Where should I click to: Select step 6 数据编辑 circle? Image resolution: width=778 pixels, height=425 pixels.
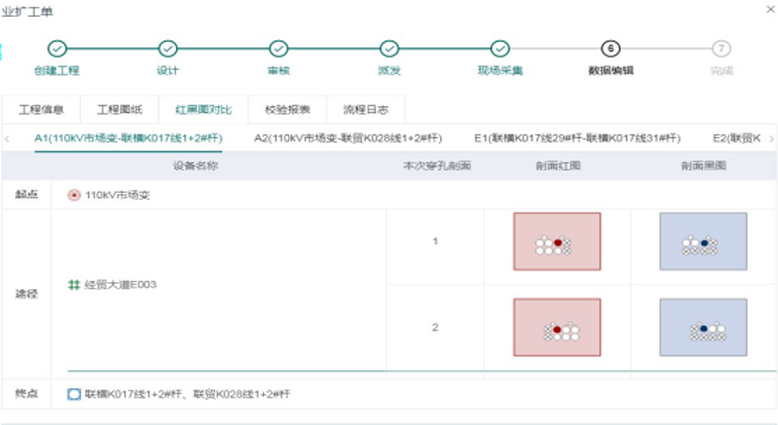tap(610, 48)
